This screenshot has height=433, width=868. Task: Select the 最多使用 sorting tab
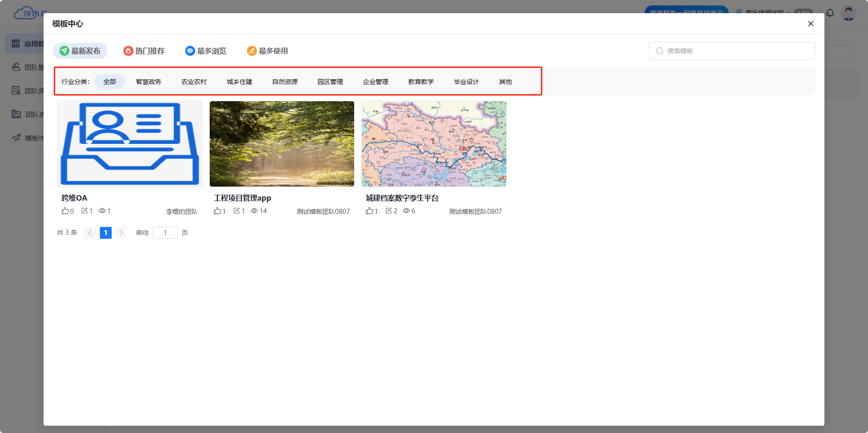click(x=267, y=51)
